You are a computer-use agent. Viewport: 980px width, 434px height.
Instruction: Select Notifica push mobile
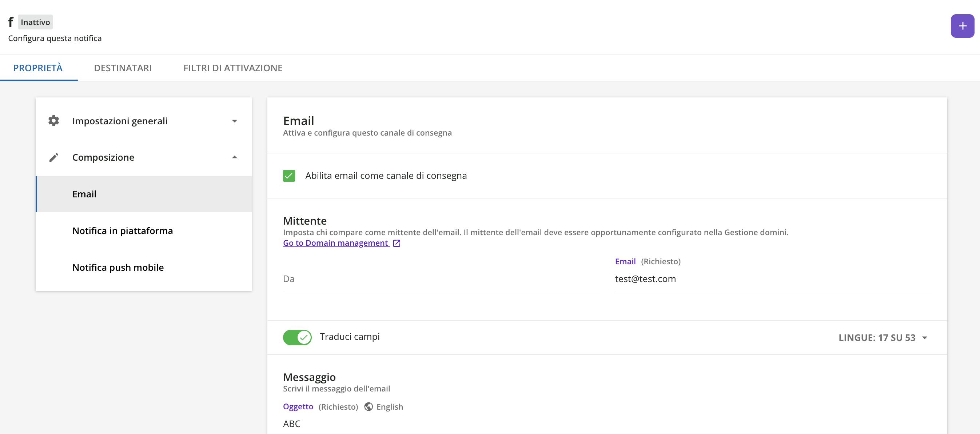point(144,268)
